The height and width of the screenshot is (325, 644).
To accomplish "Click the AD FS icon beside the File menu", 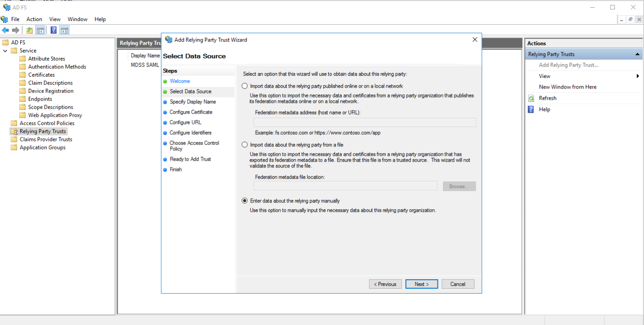I will point(4,19).
